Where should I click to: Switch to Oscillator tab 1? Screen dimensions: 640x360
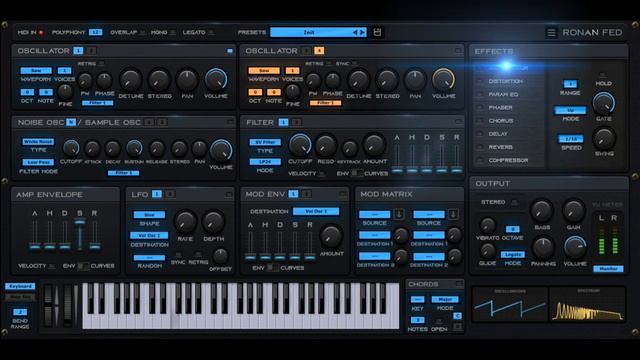click(x=78, y=51)
